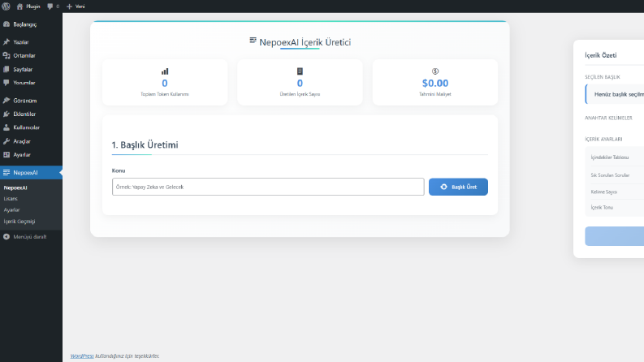
Task: Click the Menüyü daralt collapse arrow icon
Action: 6,236
